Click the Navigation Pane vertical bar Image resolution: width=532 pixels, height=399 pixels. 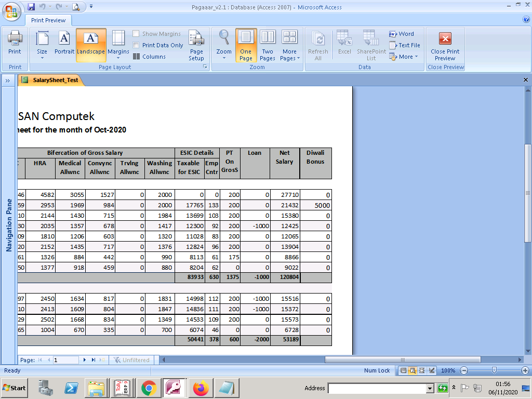tap(9, 225)
